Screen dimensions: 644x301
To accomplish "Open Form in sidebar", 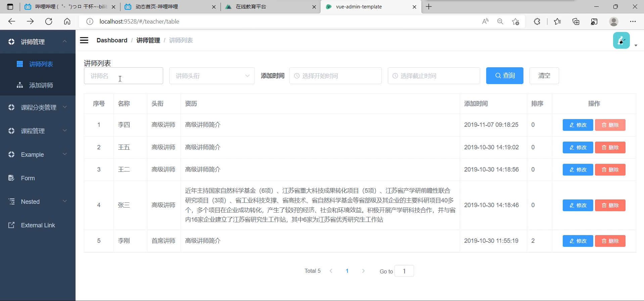I will pos(38,178).
